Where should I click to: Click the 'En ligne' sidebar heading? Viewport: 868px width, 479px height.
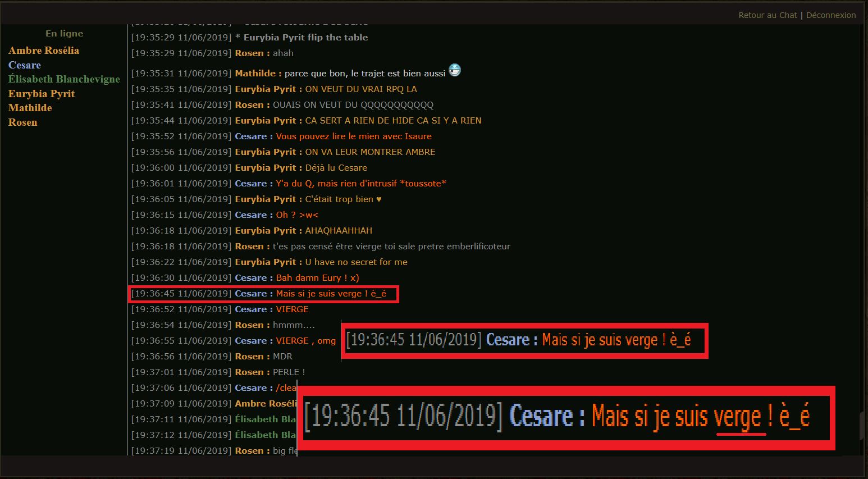click(x=65, y=34)
